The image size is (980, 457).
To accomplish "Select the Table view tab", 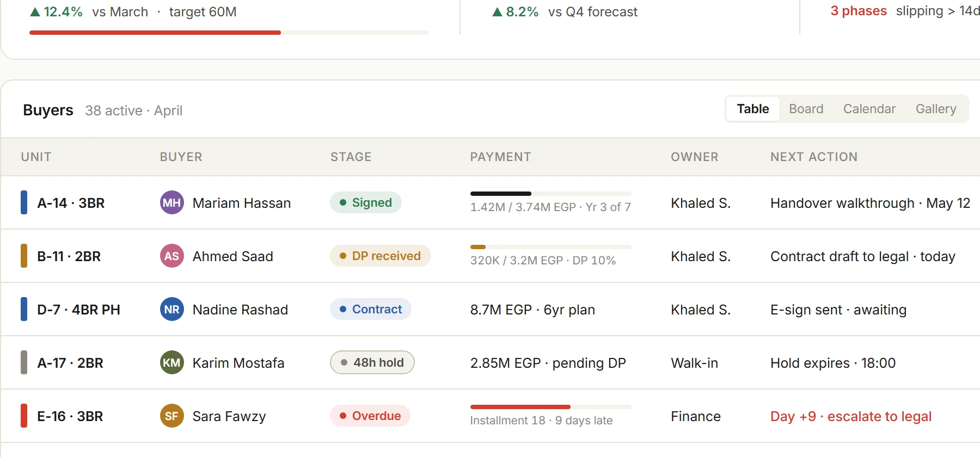I will (753, 109).
